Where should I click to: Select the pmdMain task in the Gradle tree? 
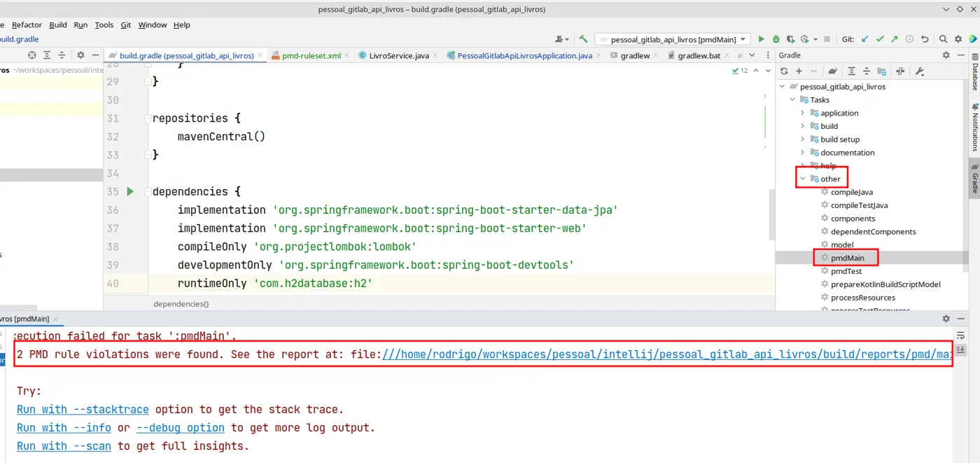click(847, 258)
